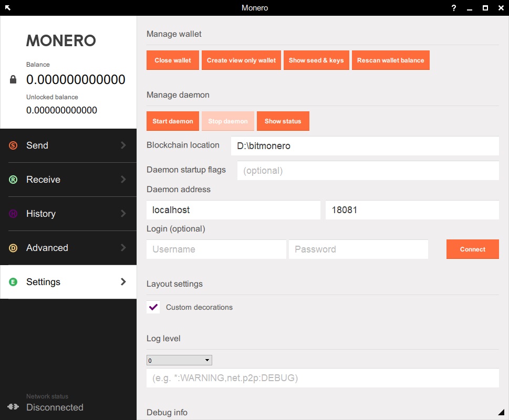The width and height of the screenshot is (509, 420).
Task: Click the Daemon address label
Action: (179, 189)
